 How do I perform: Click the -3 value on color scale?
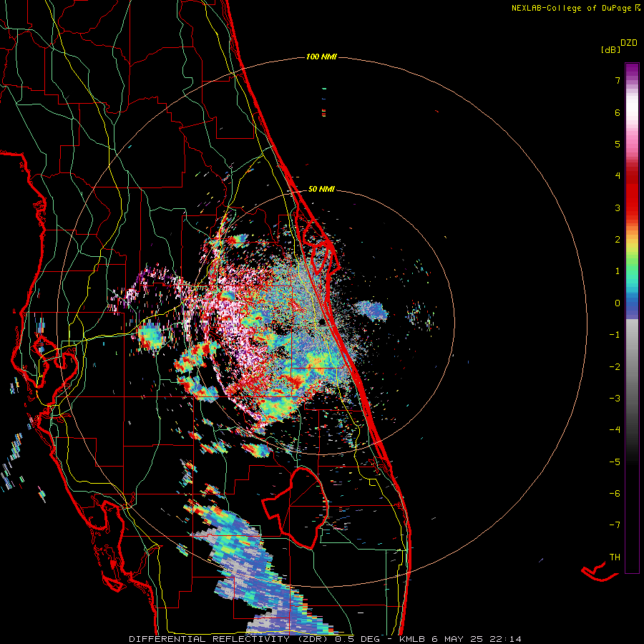coord(615,399)
